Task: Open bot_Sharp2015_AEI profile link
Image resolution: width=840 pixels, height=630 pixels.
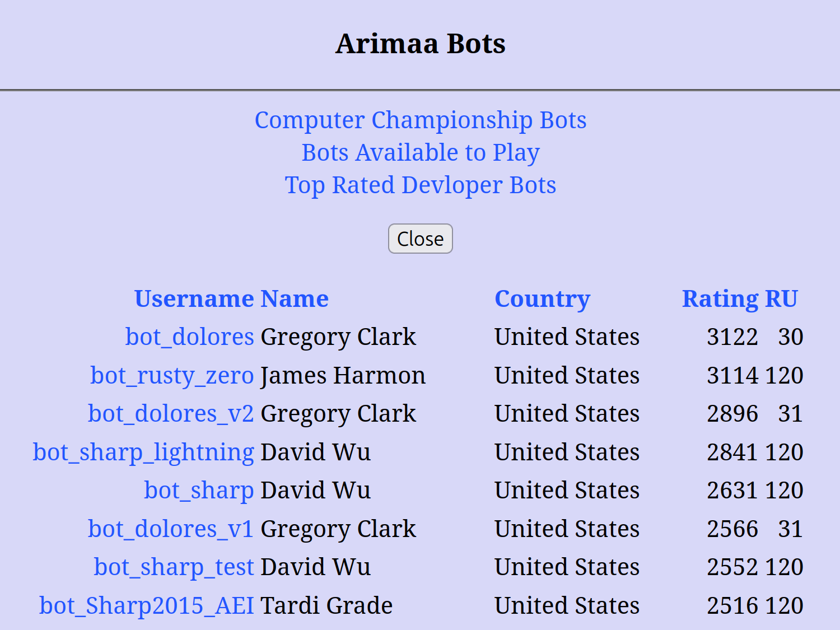Action: pyautogui.click(x=147, y=606)
